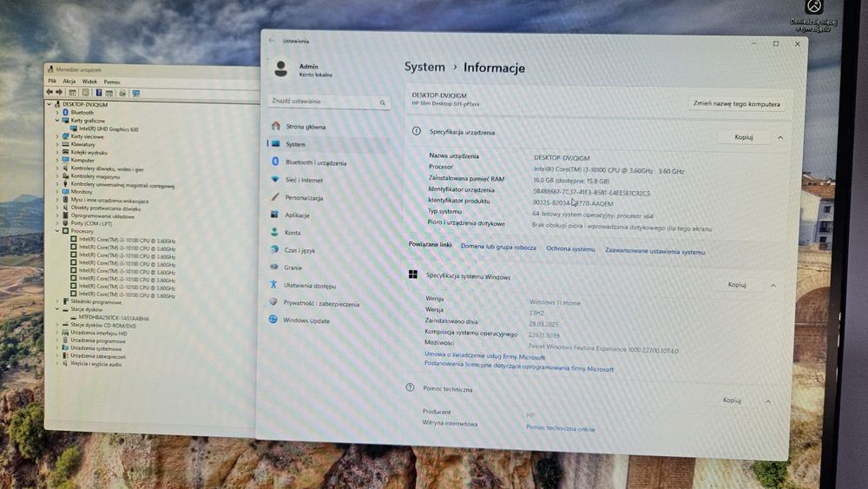Select Intel(R) UHD Graphics 630 device
This screenshot has width=868, height=489.
point(108,129)
